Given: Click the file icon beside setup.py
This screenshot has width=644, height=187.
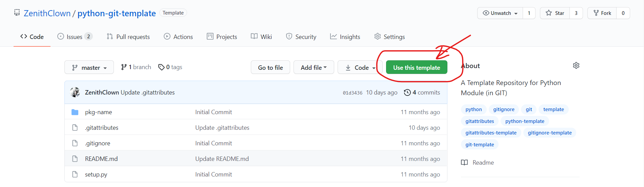Looking at the screenshot, I should pos(75,174).
